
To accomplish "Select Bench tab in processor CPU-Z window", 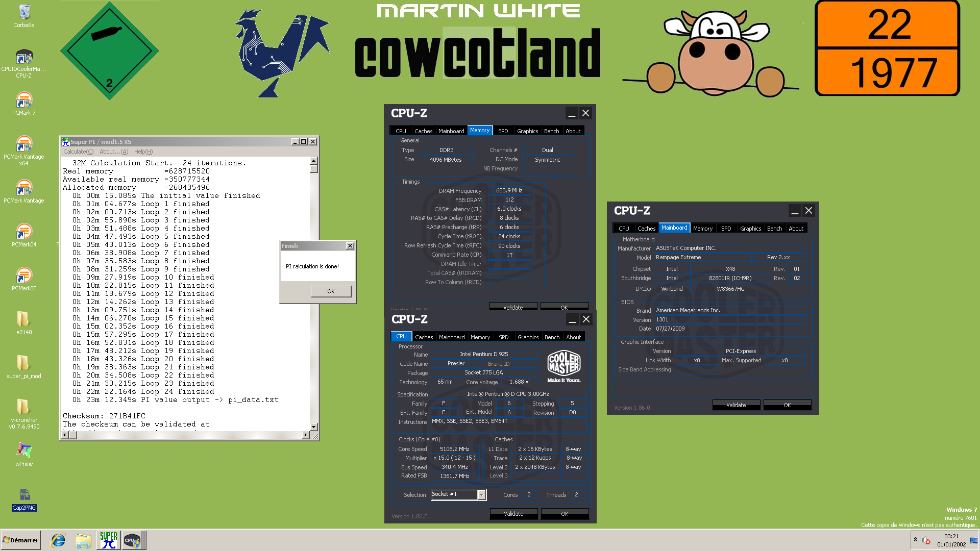I will click(552, 337).
